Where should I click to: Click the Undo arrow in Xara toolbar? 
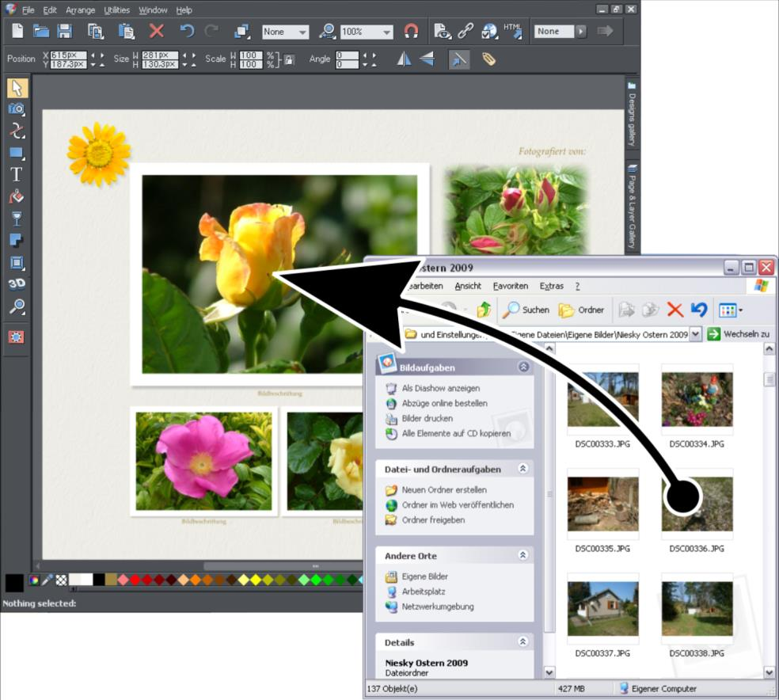pyautogui.click(x=187, y=32)
